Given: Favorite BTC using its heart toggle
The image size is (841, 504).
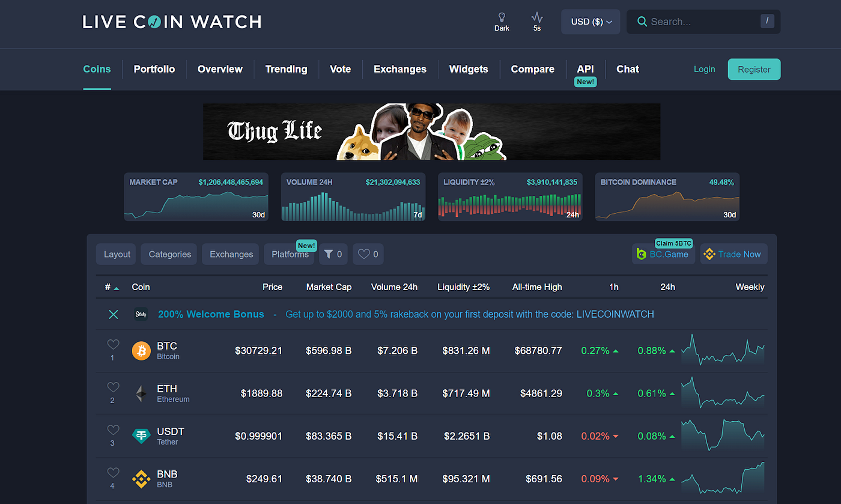Looking at the screenshot, I should [x=113, y=345].
